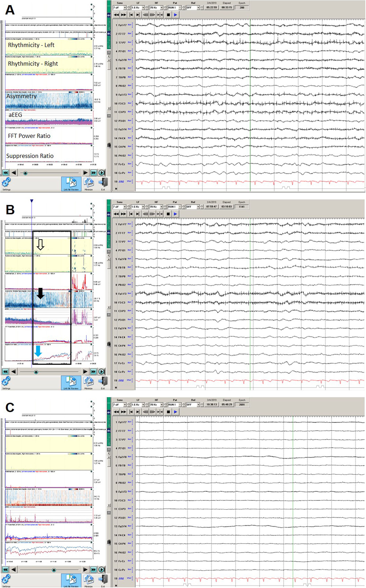Click the Epoch 2091 field in panel C
The height and width of the screenshot is (588, 366).
pos(242,405)
